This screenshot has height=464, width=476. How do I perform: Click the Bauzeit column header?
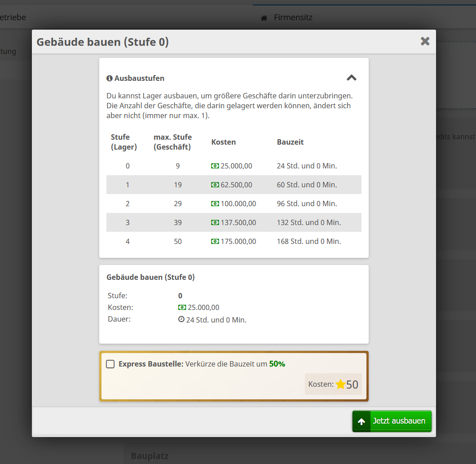point(290,142)
